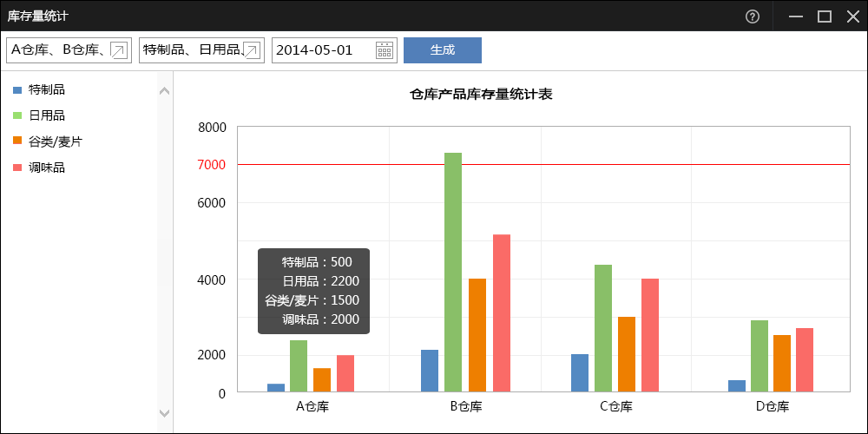This screenshot has height=434, width=868.
Task: Select the 特制品 legend label
Action: click(47, 89)
